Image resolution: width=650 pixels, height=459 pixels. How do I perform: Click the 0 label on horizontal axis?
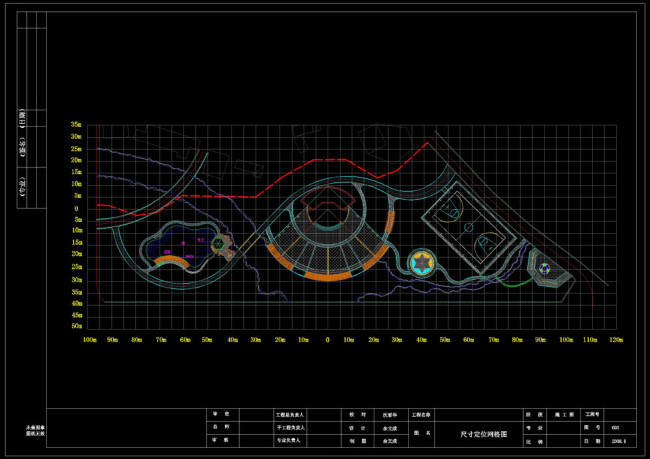pos(327,340)
